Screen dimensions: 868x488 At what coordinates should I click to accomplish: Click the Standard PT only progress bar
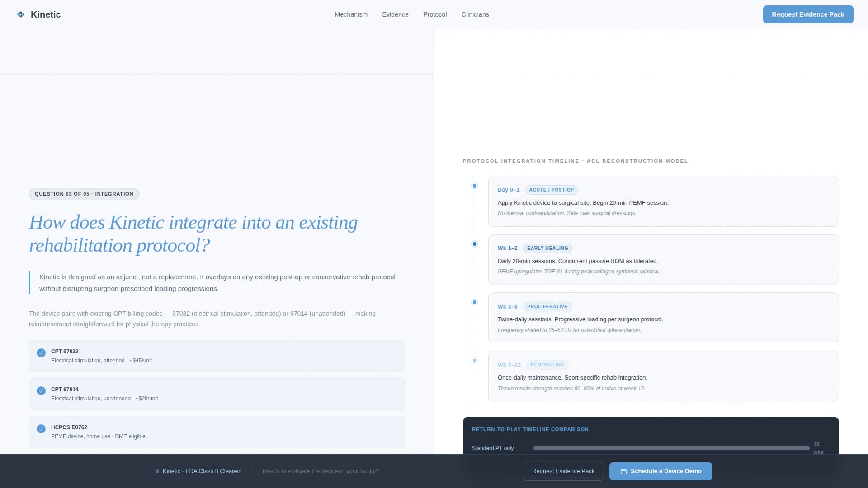(671, 448)
